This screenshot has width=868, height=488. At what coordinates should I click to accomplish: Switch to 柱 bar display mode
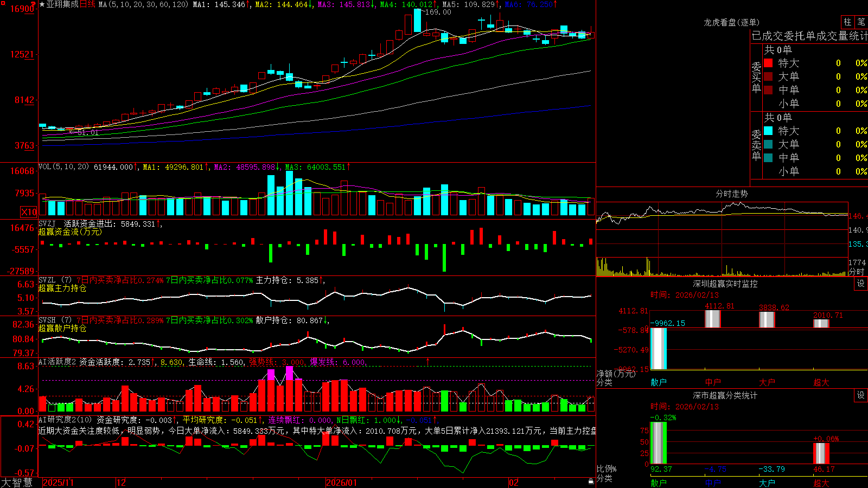point(847,22)
